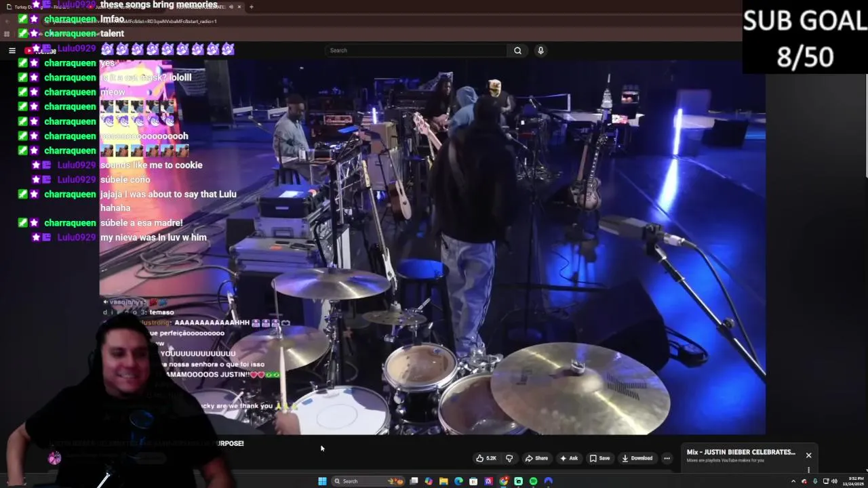
Task: Open the Windows Start menu
Action: [x=322, y=481]
